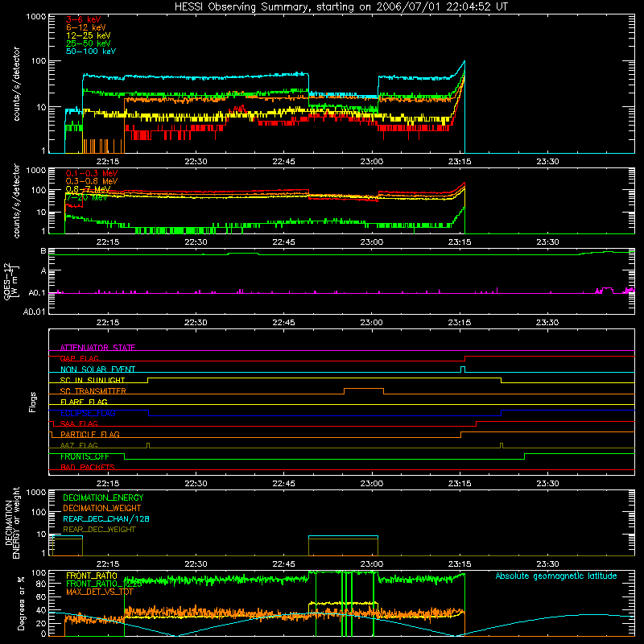
Task: Click the 'SC_TRANSMITTER' flag label
Action: pos(93,391)
